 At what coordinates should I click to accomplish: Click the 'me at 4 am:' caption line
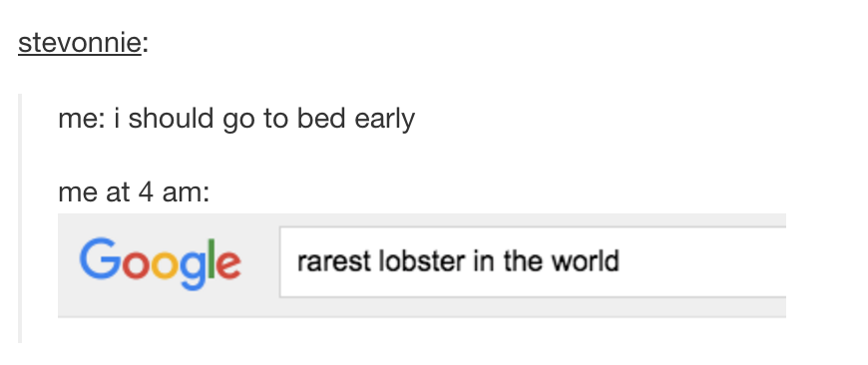coord(134,192)
